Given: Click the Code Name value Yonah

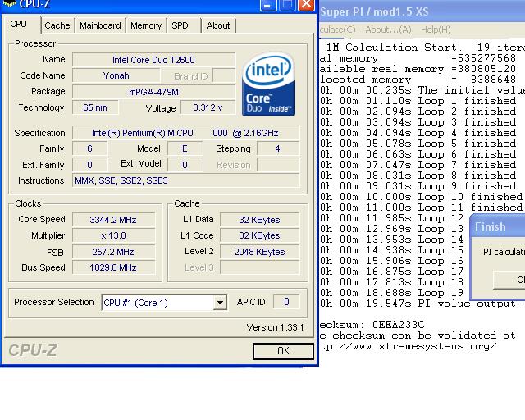Looking at the screenshot, I should [x=116, y=75].
